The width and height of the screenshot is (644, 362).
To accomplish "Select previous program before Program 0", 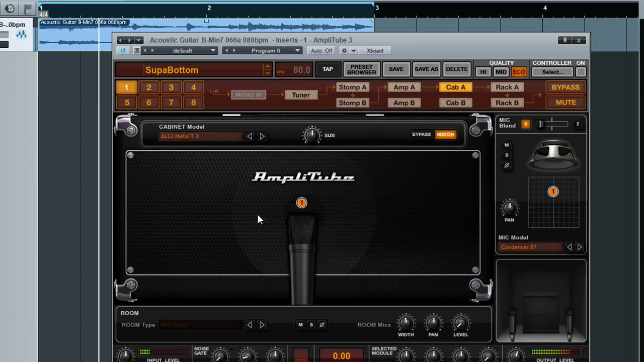I will click(x=226, y=50).
